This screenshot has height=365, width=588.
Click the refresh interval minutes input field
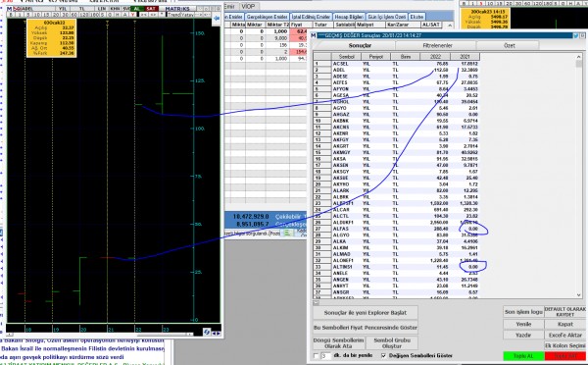pyautogui.click(x=326, y=355)
